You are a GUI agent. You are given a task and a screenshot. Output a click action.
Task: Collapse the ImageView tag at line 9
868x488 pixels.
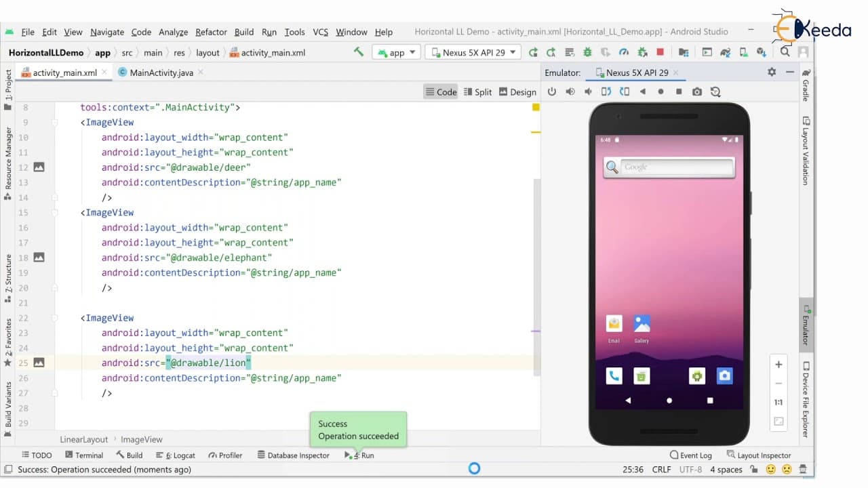(55, 123)
